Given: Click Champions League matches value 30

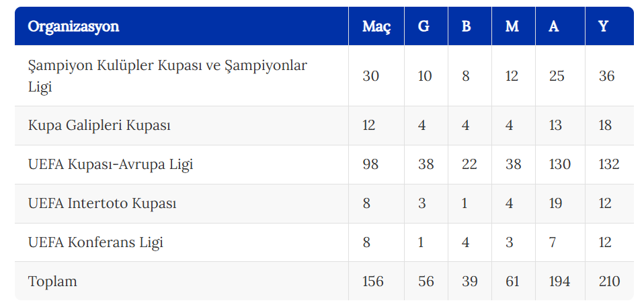Looking at the screenshot, I should pos(371,76).
